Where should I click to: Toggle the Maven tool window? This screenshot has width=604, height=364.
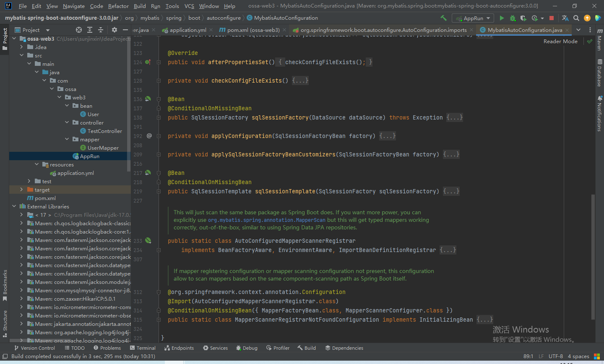[x=599, y=39]
